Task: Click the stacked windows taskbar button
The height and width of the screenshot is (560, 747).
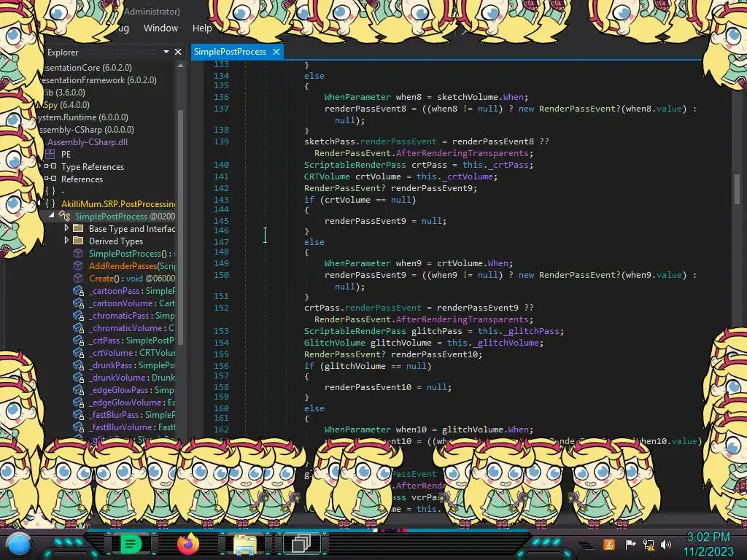Action: click(301, 544)
